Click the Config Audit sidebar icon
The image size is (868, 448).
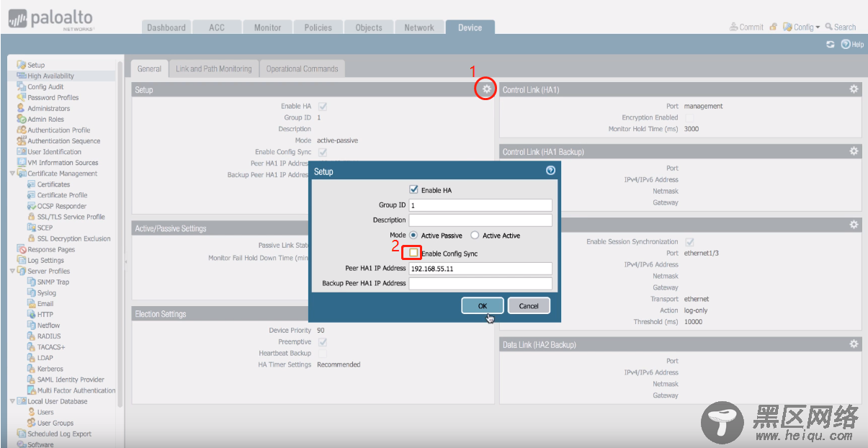click(22, 86)
